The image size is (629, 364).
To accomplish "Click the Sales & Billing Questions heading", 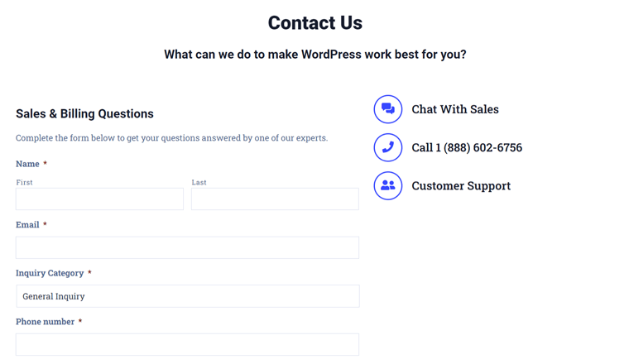I will click(84, 114).
